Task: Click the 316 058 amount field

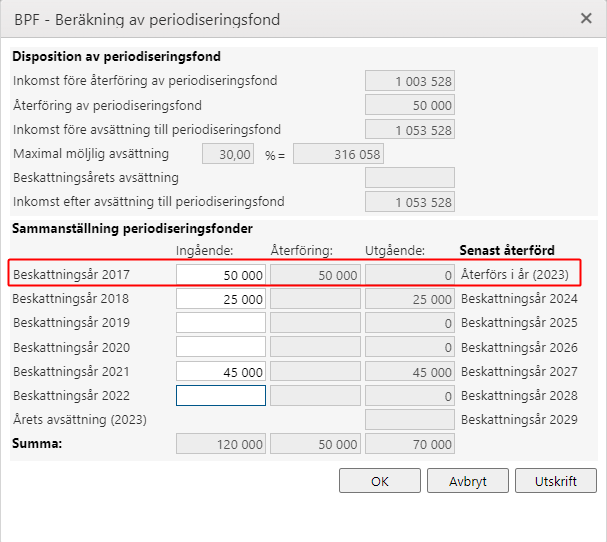Action: pyautogui.click(x=338, y=154)
